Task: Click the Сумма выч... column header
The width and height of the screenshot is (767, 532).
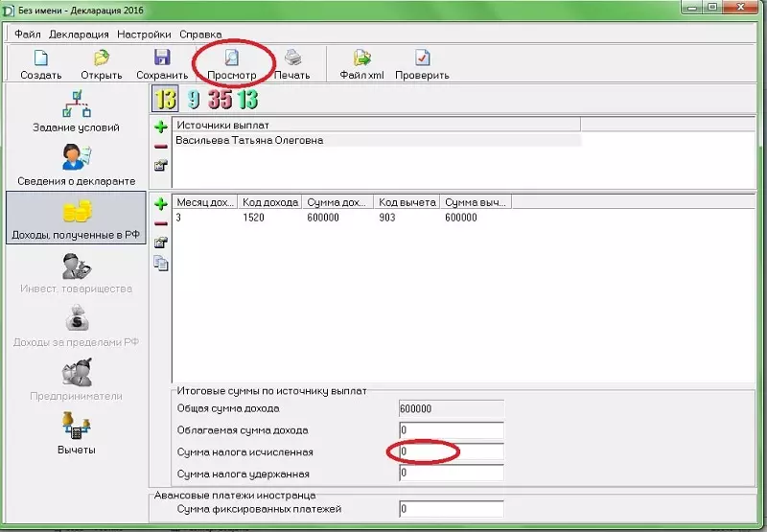Action: 476,202
